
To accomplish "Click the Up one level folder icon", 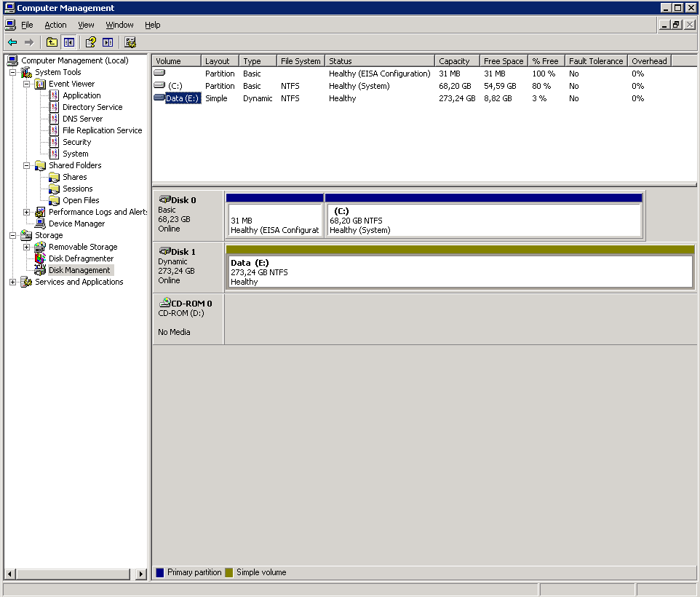I will point(52,42).
